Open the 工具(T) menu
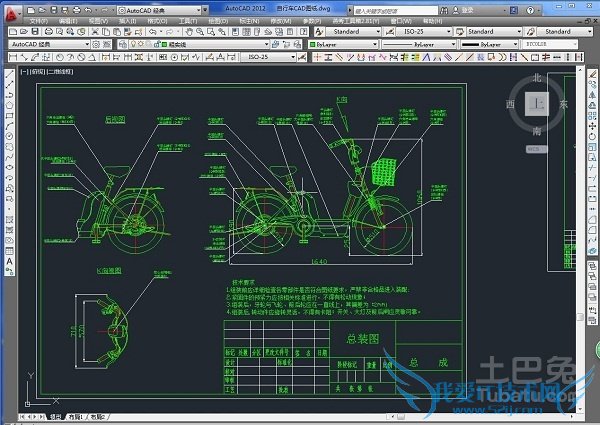The image size is (600, 425). (188, 21)
